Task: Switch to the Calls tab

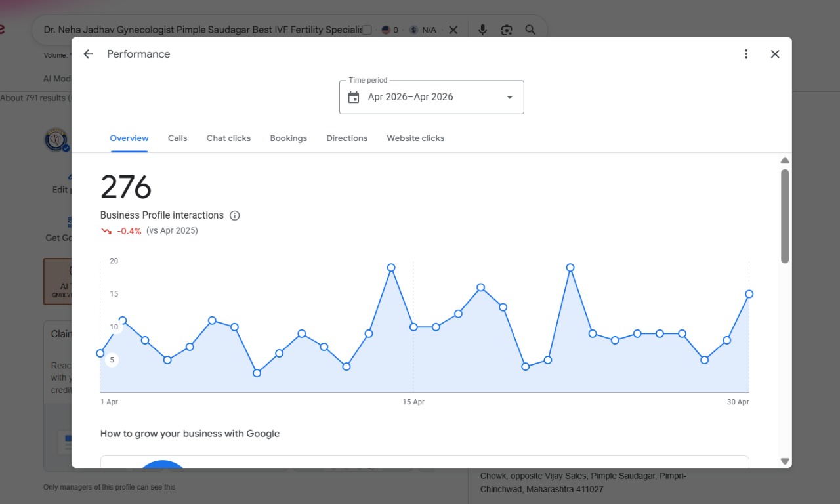Action: 177,138
